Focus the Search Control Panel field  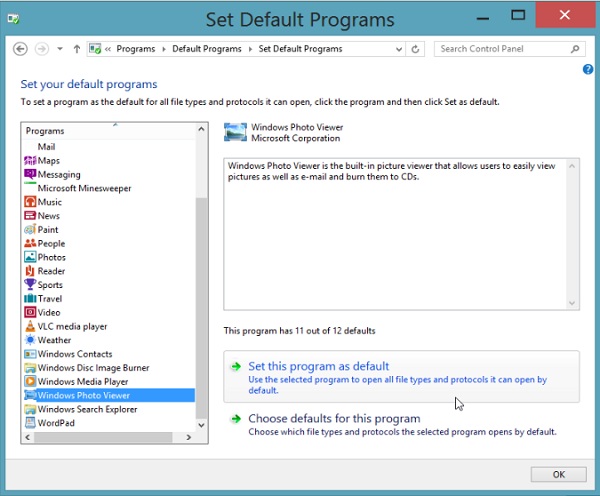[509, 49]
